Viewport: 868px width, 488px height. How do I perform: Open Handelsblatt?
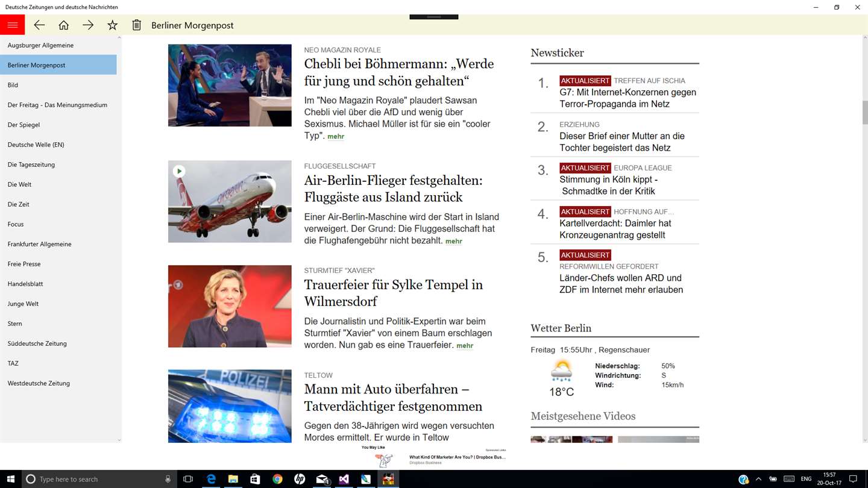click(58, 284)
